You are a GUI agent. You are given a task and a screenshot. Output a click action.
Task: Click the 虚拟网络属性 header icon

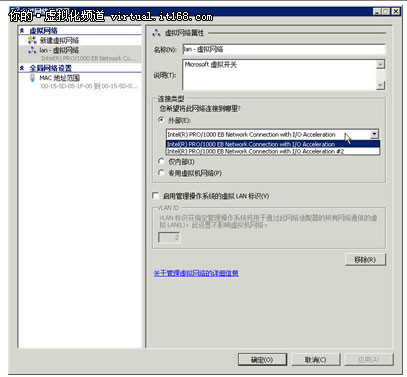[x=156, y=33]
